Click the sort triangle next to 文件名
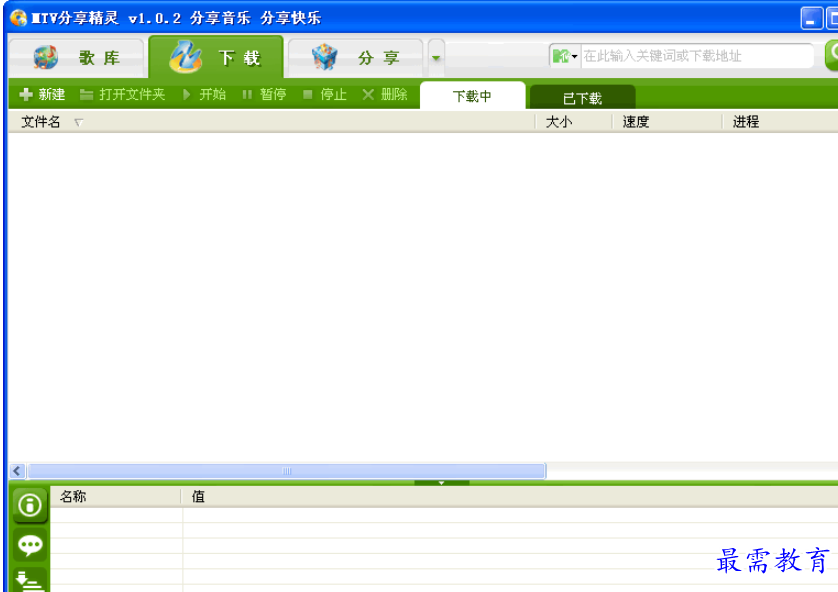838x592 pixels. (79, 122)
